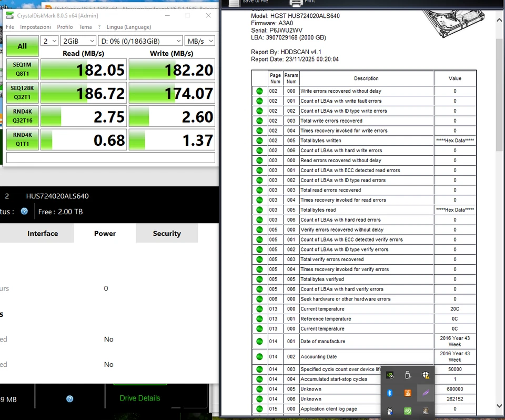The width and height of the screenshot is (505, 420).
Task: Click the Save to File icon in HDDScan
Action: (x=233, y=3)
